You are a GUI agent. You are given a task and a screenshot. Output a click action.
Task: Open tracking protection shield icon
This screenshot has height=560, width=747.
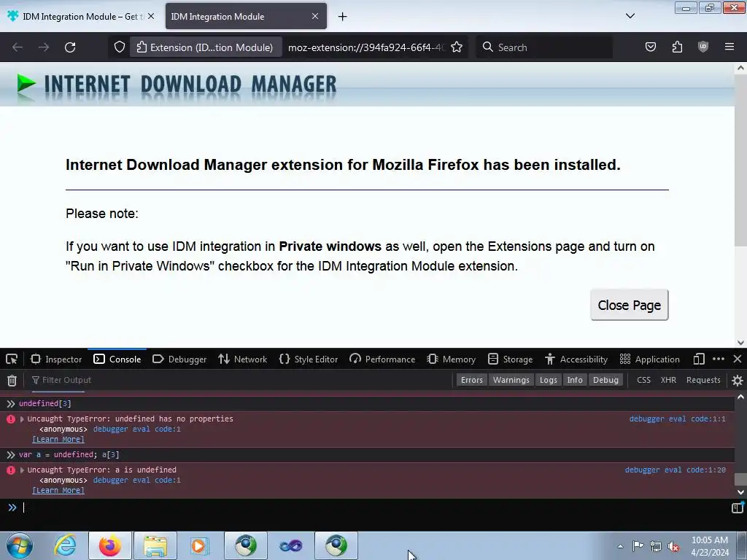tap(120, 47)
